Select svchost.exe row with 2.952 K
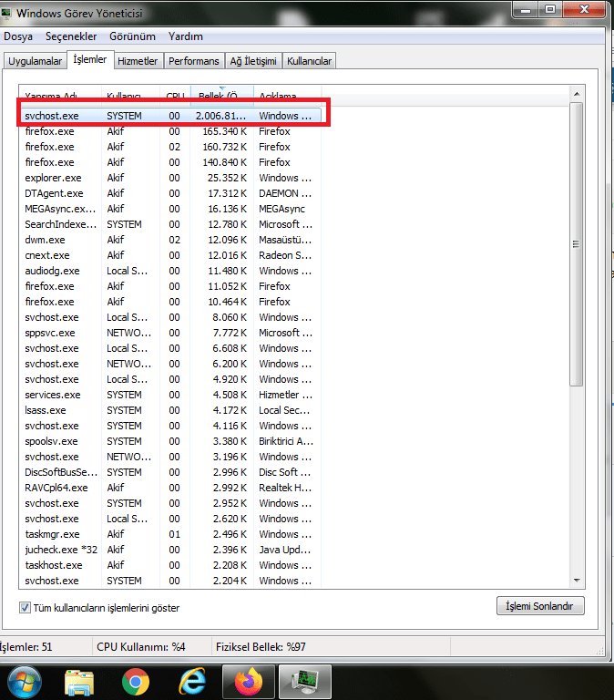This screenshot has height=700, width=614. (x=170, y=503)
